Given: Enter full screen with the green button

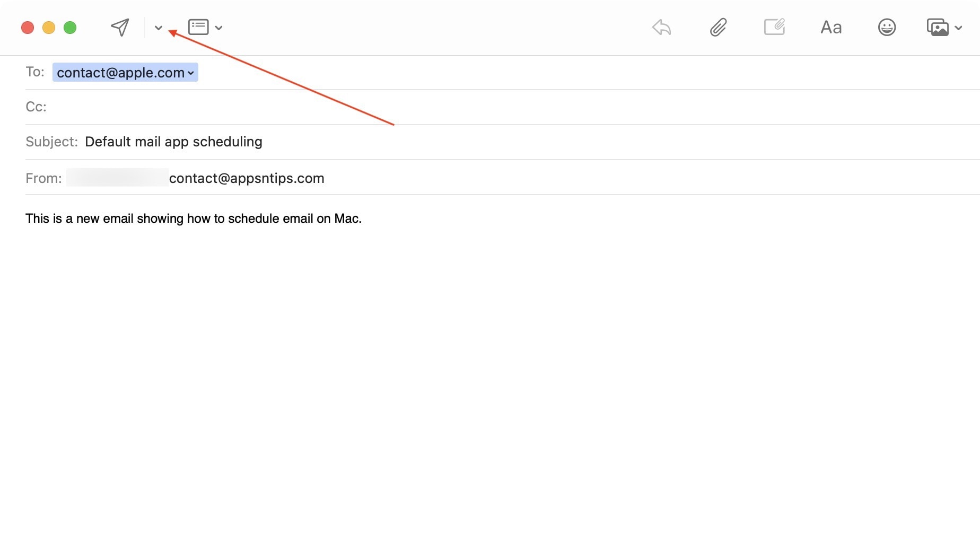Looking at the screenshot, I should tap(70, 28).
